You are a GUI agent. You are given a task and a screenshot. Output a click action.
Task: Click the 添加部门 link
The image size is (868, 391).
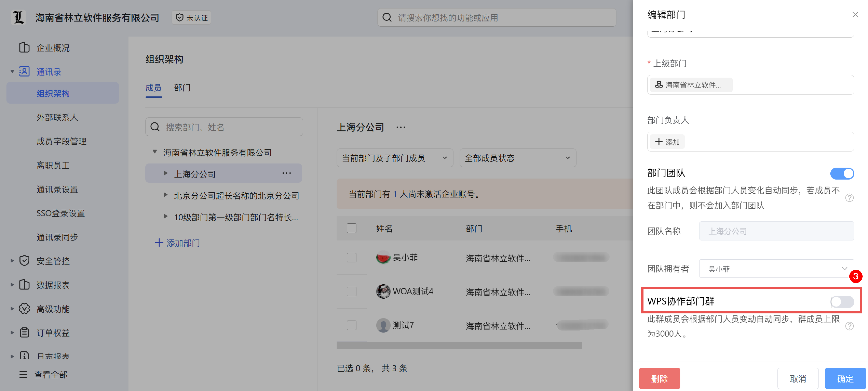(178, 243)
